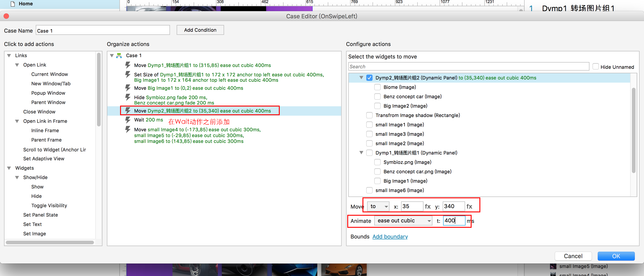The height and width of the screenshot is (276, 644).
Task: Click the Add Condition button
Action: (x=200, y=30)
